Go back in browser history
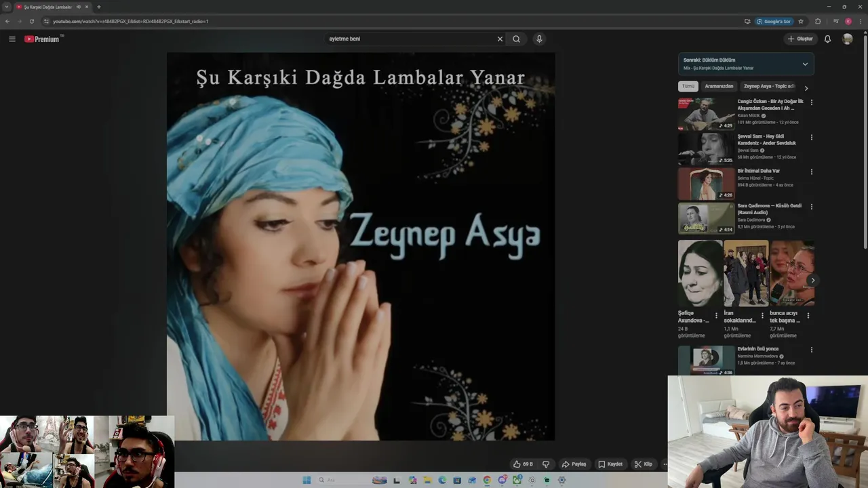The height and width of the screenshot is (488, 868). point(7,21)
